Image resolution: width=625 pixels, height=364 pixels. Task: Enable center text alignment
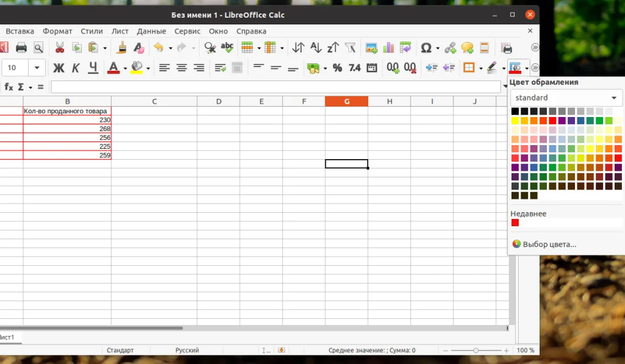[181, 68]
